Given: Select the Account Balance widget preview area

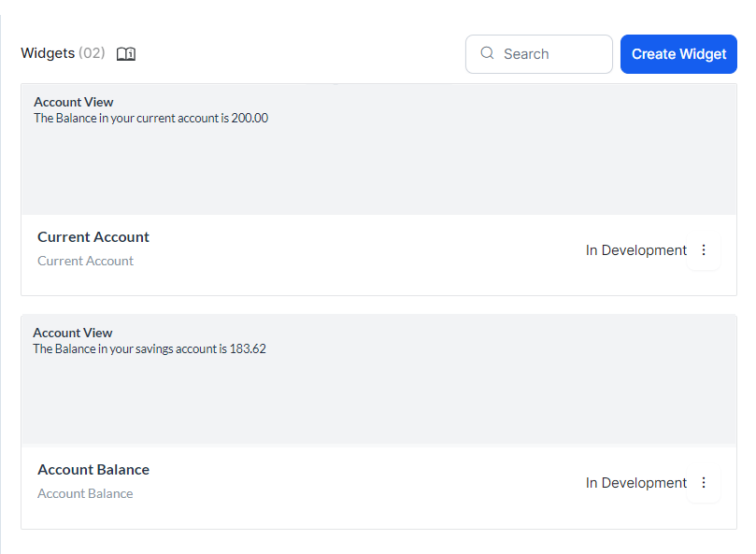Looking at the screenshot, I should click(378, 397).
